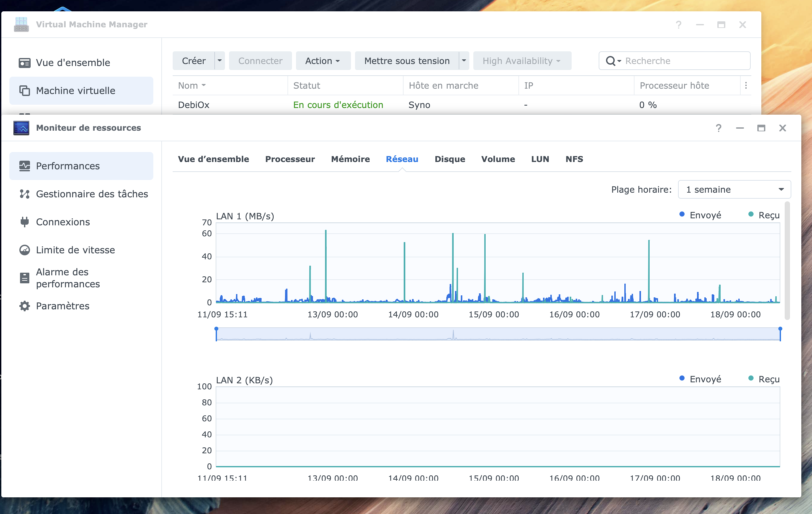The width and height of the screenshot is (812, 514).
Task: Click the Connexions plug icon
Action: (x=25, y=222)
